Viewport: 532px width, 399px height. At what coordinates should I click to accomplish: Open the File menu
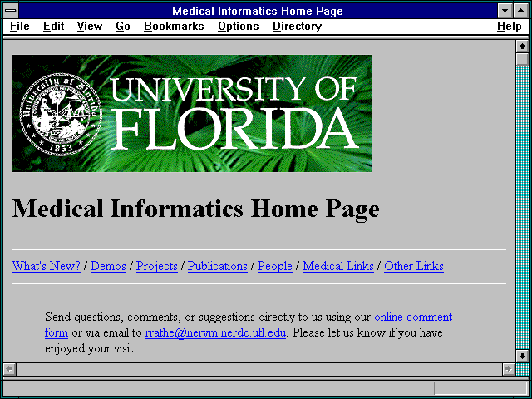click(20, 26)
